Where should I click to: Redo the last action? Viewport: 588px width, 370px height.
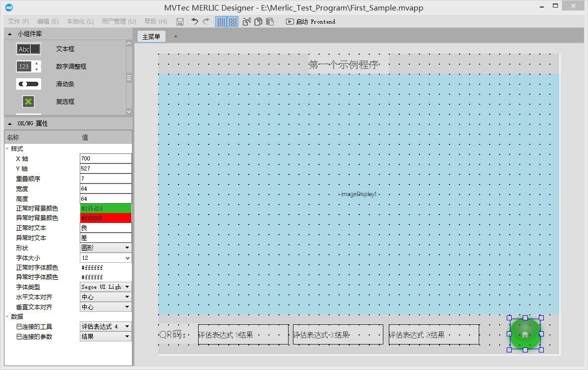[x=205, y=22]
